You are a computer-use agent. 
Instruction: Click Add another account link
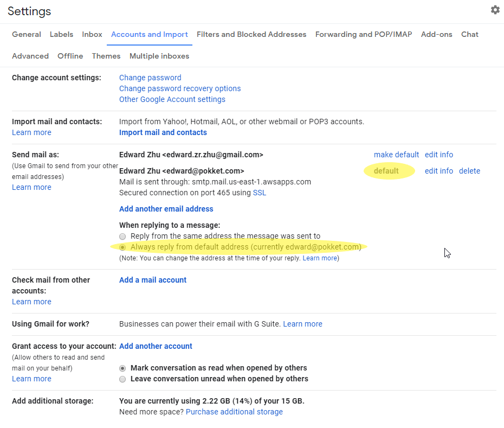click(156, 346)
